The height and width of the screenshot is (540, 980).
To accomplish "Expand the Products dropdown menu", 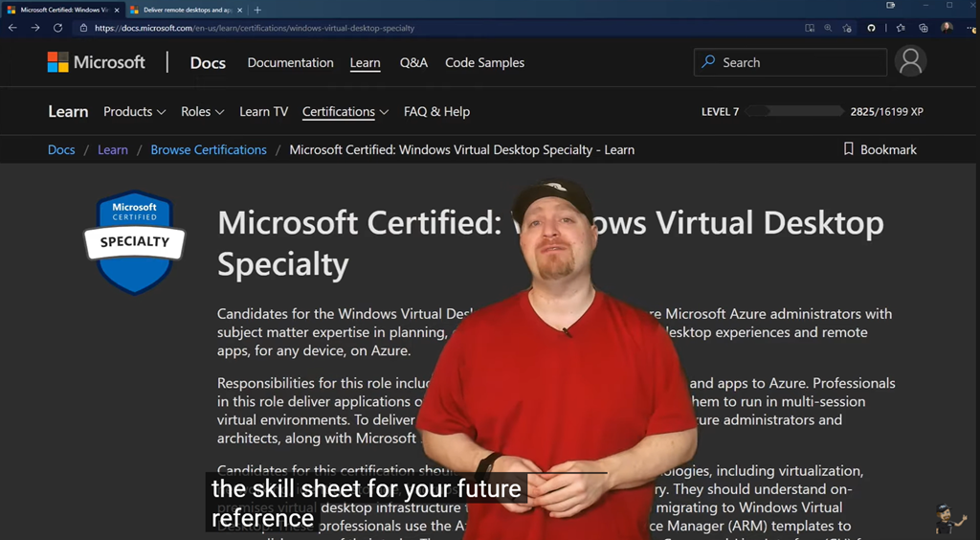I will (x=134, y=111).
